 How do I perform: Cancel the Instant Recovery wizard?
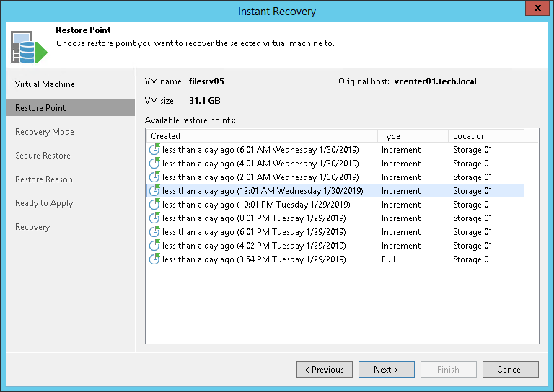(x=510, y=370)
